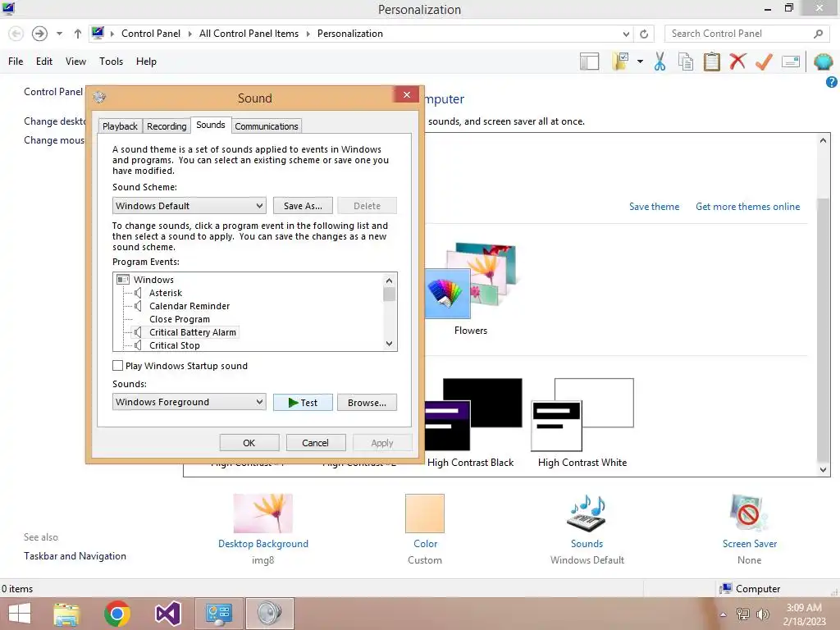Image resolution: width=840 pixels, height=630 pixels.
Task: Click the Back navigation arrow
Action: pyautogui.click(x=16, y=34)
